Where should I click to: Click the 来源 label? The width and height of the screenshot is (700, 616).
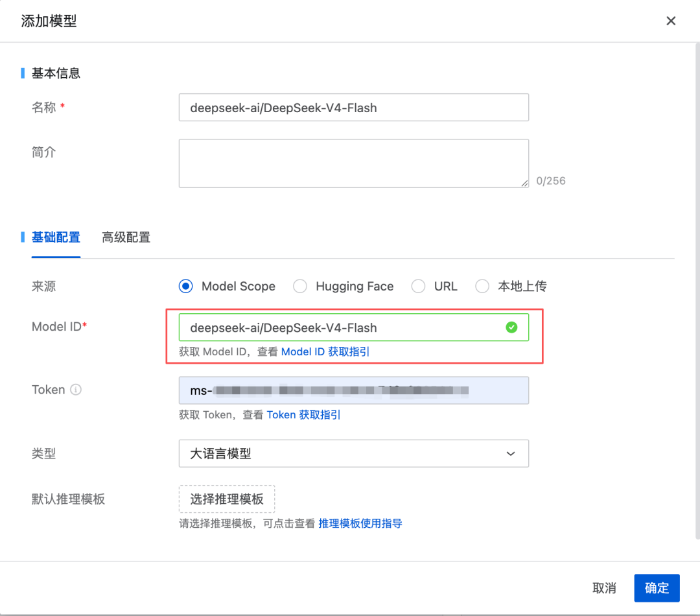44,286
